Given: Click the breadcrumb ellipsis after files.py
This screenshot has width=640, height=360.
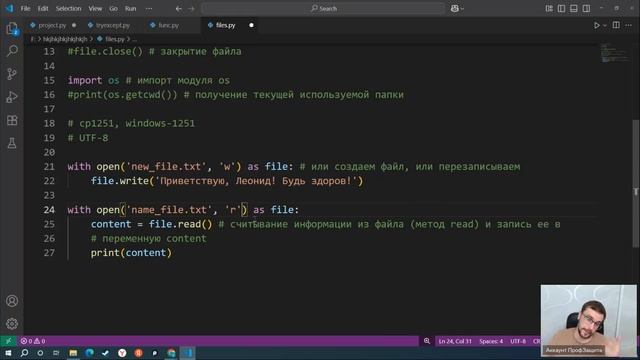Looking at the screenshot, I should pyautogui.click(x=134, y=39).
